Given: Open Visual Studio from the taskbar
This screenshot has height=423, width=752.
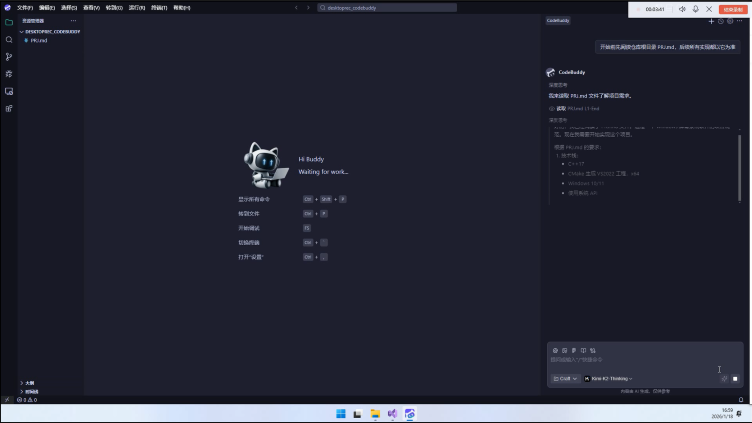Looking at the screenshot, I should point(392,413).
